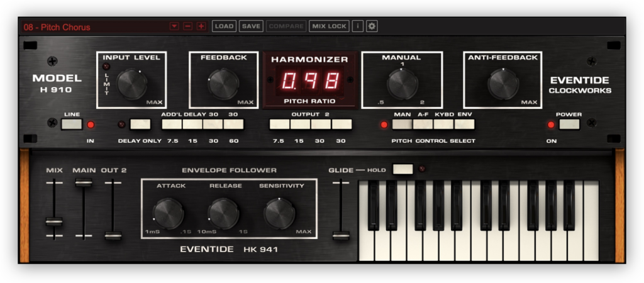Select KYBD pitch control
644x283 pixels.
[x=443, y=124]
